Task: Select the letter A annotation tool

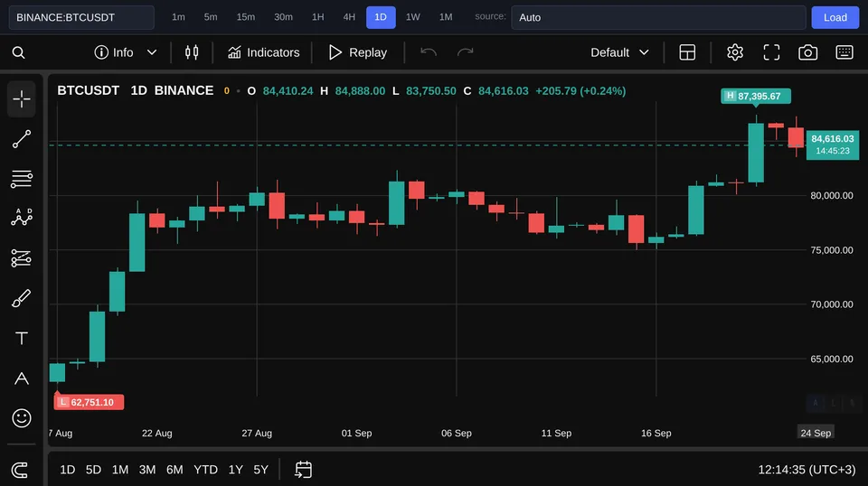Action: [x=22, y=379]
